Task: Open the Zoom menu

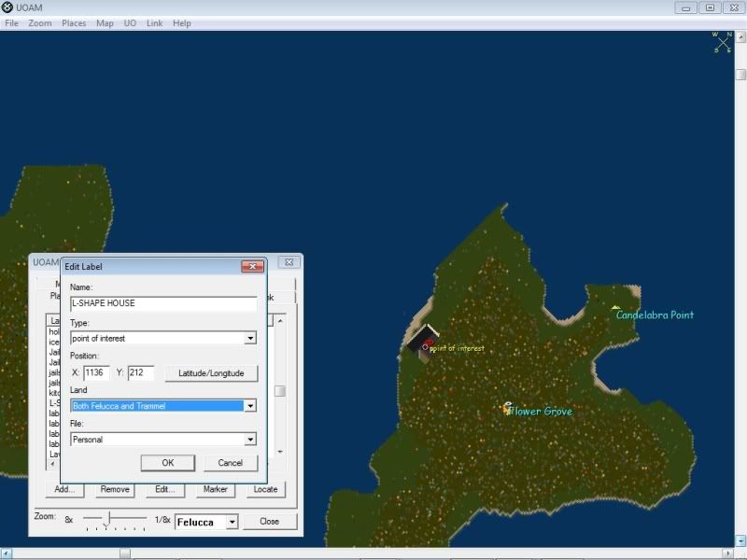Action: coord(40,23)
